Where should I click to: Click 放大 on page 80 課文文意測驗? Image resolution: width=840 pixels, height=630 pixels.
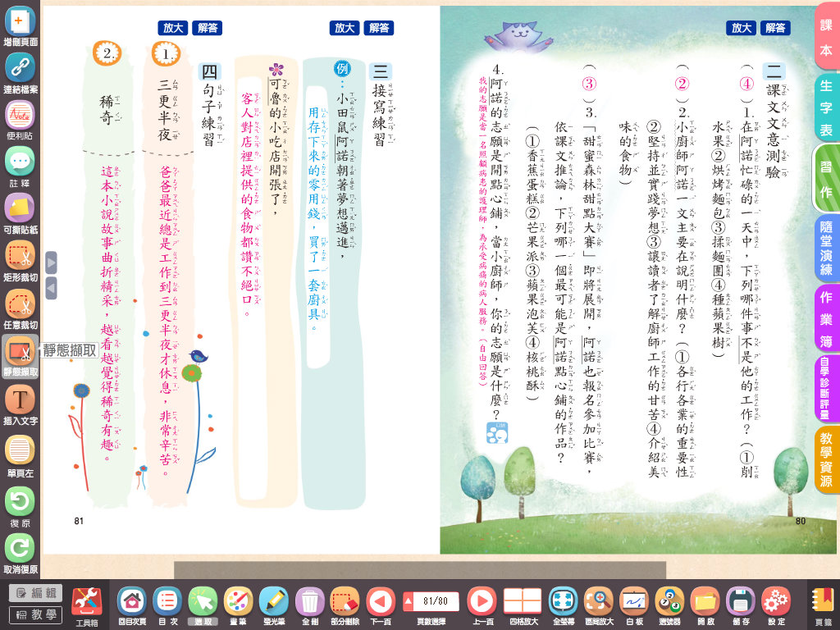[x=741, y=28]
